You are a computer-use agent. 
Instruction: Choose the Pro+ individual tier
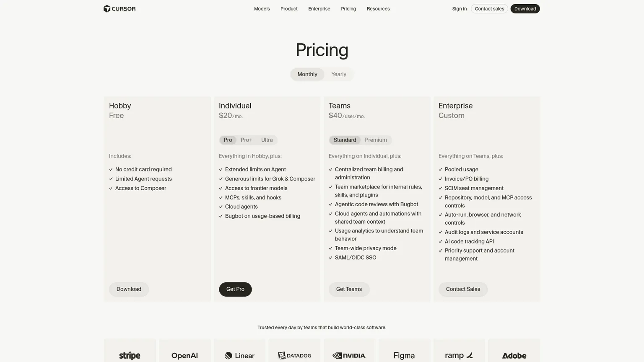coord(247,140)
